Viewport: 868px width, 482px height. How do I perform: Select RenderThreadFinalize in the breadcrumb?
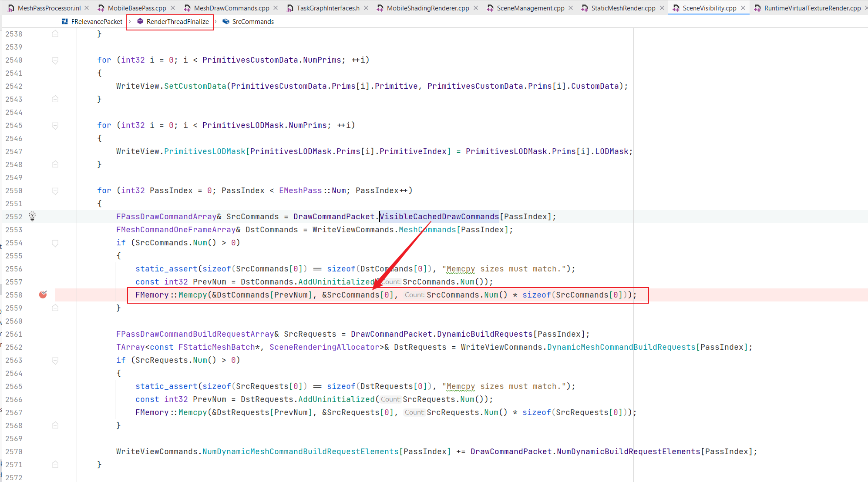pyautogui.click(x=177, y=21)
